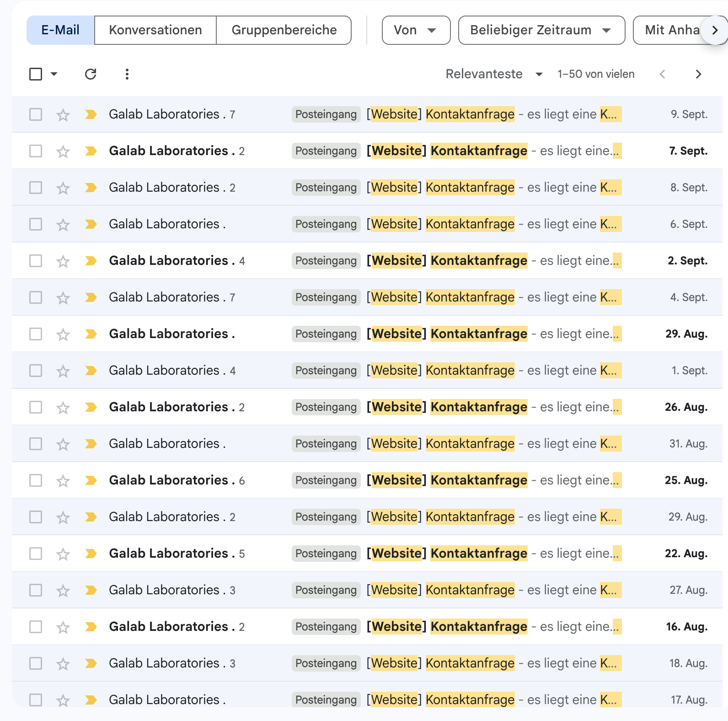728x721 pixels.
Task: Open the three-dot more options menu
Action: tap(127, 74)
